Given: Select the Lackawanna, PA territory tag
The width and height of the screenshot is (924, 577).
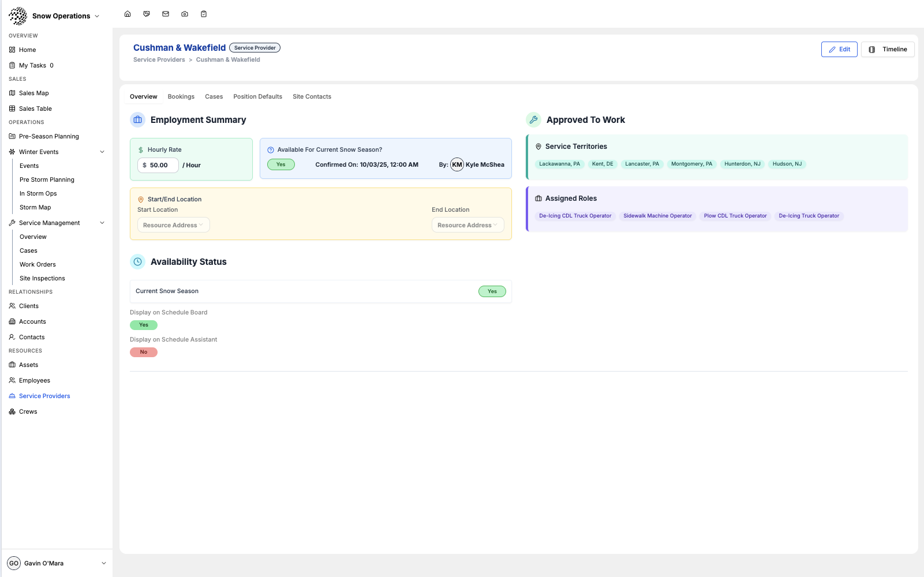Looking at the screenshot, I should click(x=559, y=164).
